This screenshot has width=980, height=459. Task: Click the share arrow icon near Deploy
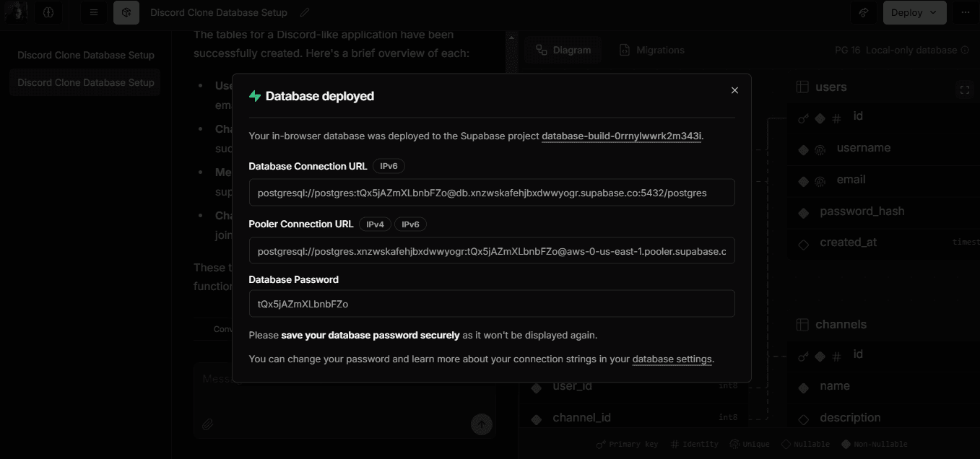coord(862,12)
